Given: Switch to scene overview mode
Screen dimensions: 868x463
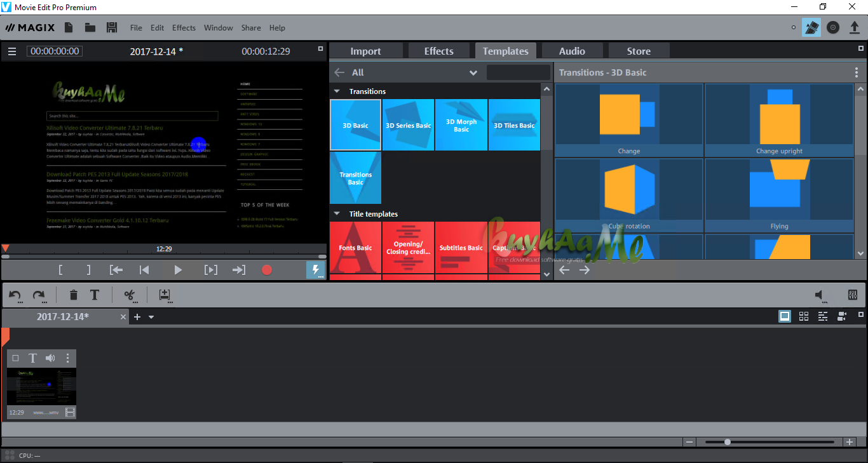Looking at the screenshot, I should point(804,316).
